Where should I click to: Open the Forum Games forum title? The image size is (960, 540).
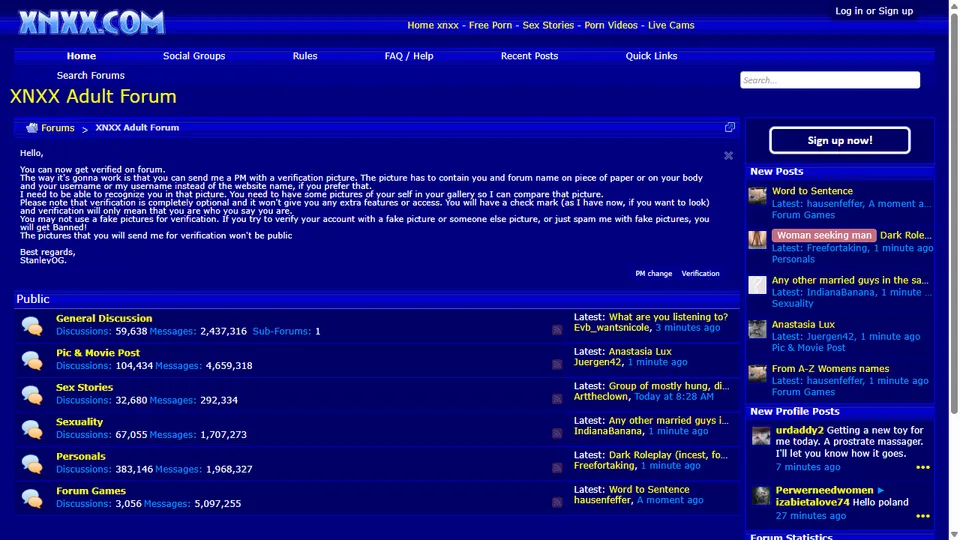91,491
